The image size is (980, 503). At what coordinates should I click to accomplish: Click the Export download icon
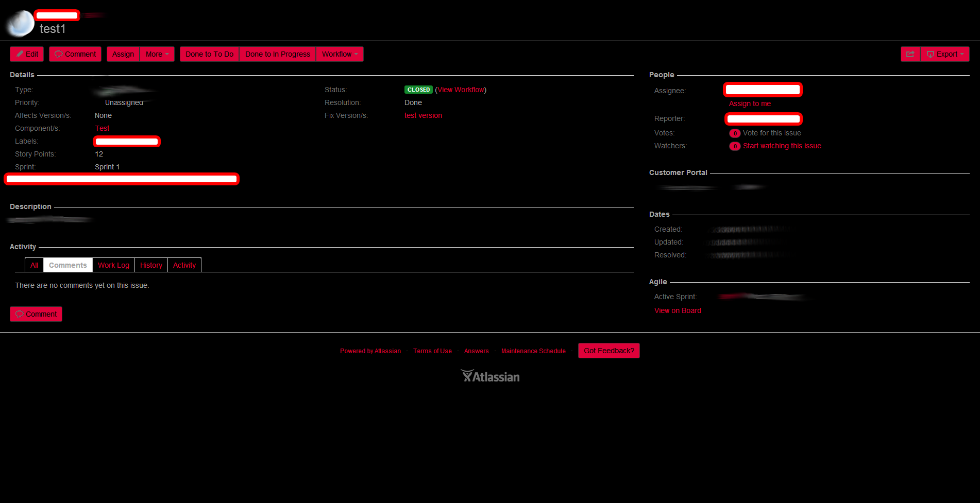pos(930,54)
